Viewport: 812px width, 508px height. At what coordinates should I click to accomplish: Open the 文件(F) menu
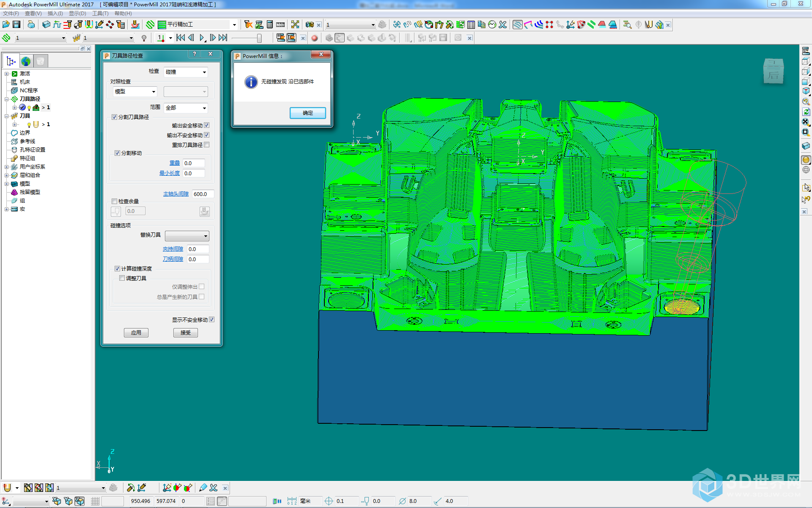pos(11,14)
